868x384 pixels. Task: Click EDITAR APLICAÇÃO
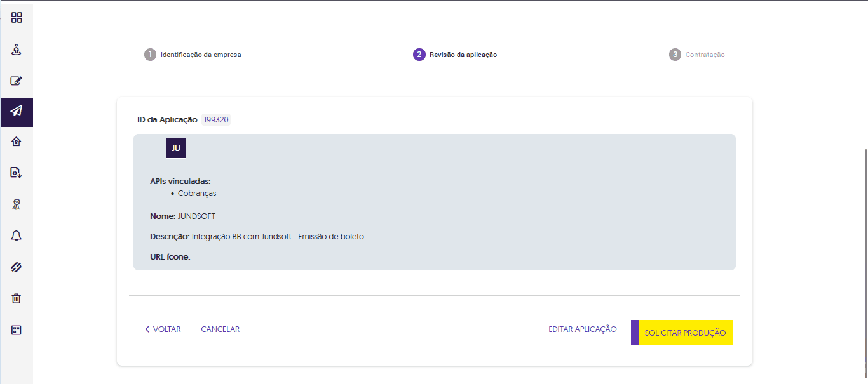click(x=582, y=329)
